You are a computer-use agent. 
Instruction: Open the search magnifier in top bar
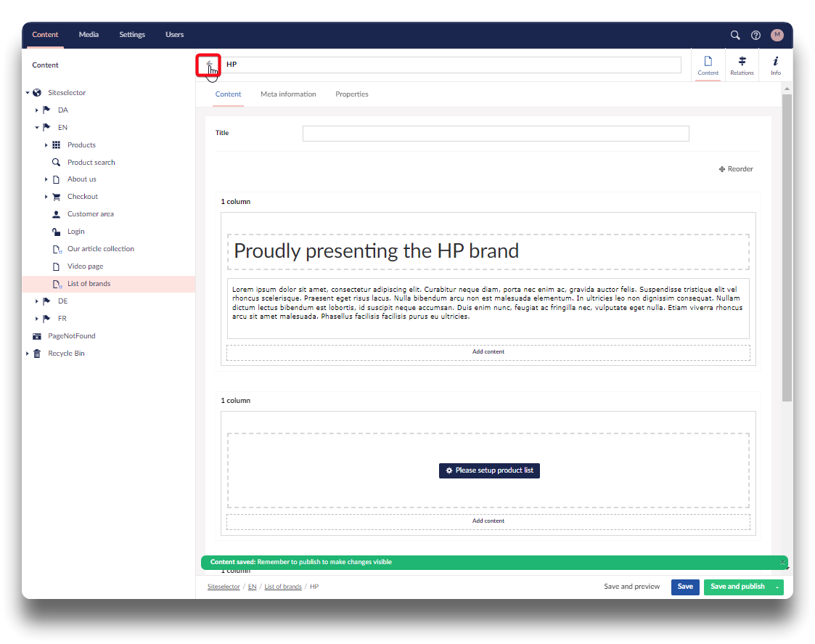[735, 35]
